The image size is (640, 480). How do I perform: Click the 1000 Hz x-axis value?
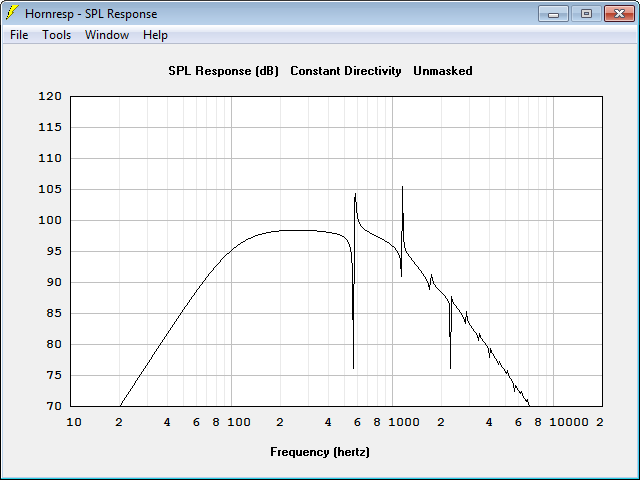coord(404,422)
